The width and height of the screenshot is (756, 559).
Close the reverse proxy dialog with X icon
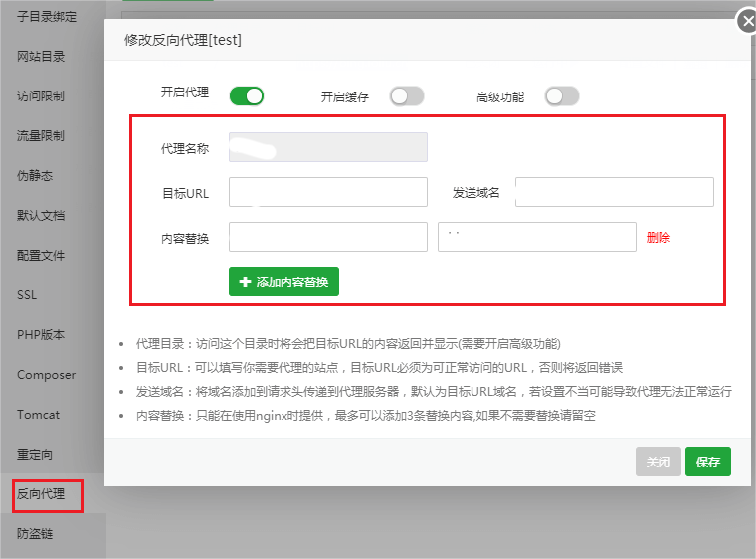click(x=748, y=21)
